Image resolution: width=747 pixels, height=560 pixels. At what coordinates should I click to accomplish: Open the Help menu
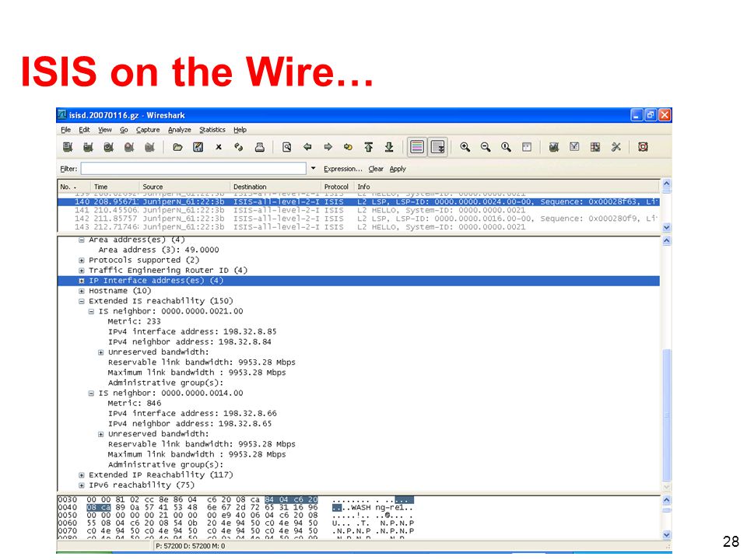240,130
